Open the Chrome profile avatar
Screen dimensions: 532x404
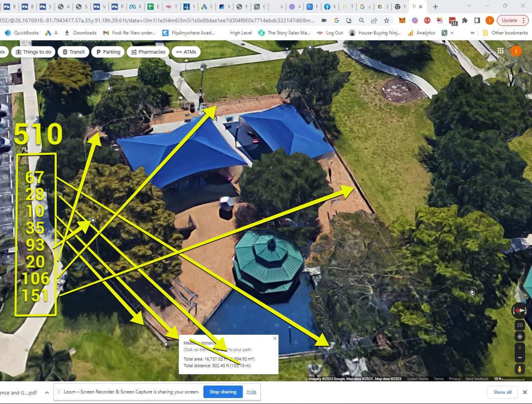pyautogui.click(x=489, y=20)
